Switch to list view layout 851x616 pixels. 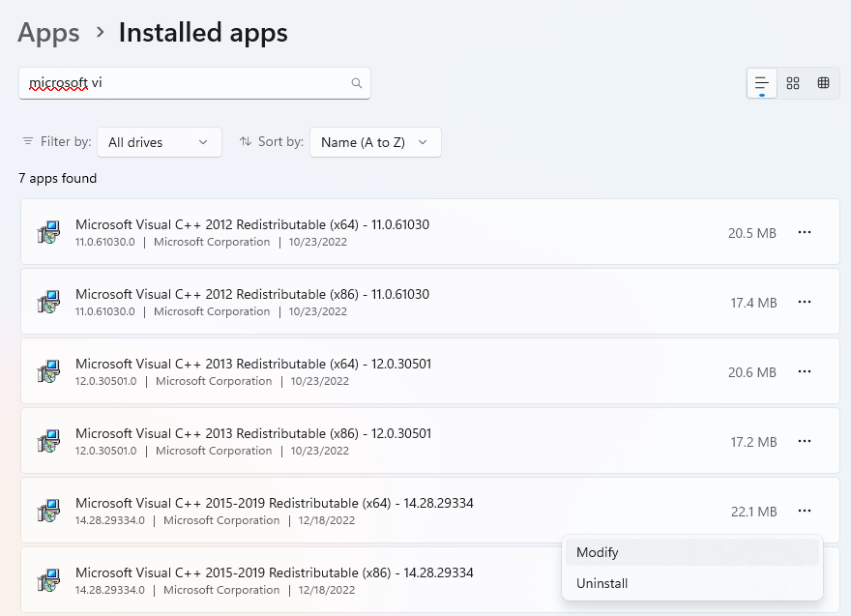click(762, 83)
